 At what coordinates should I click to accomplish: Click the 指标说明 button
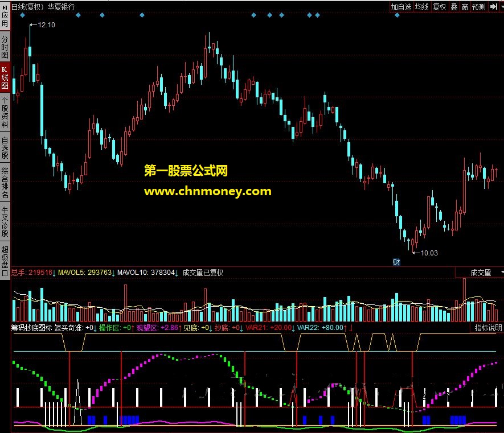point(488,328)
